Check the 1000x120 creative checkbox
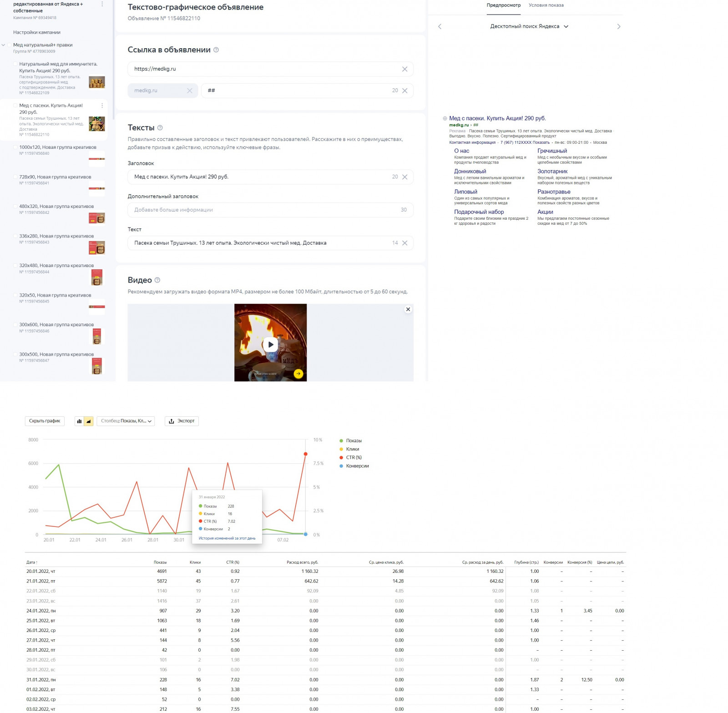Viewport: 728px width, 713px height. pyautogui.click(x=15, y=147)
